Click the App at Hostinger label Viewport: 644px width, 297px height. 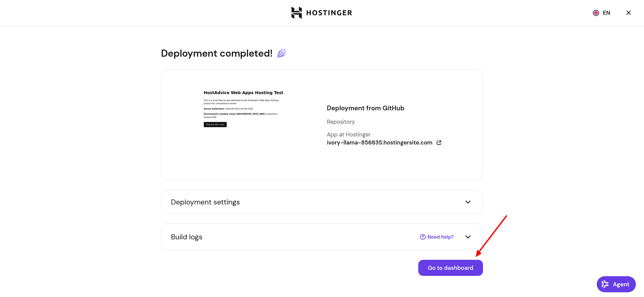348,134
